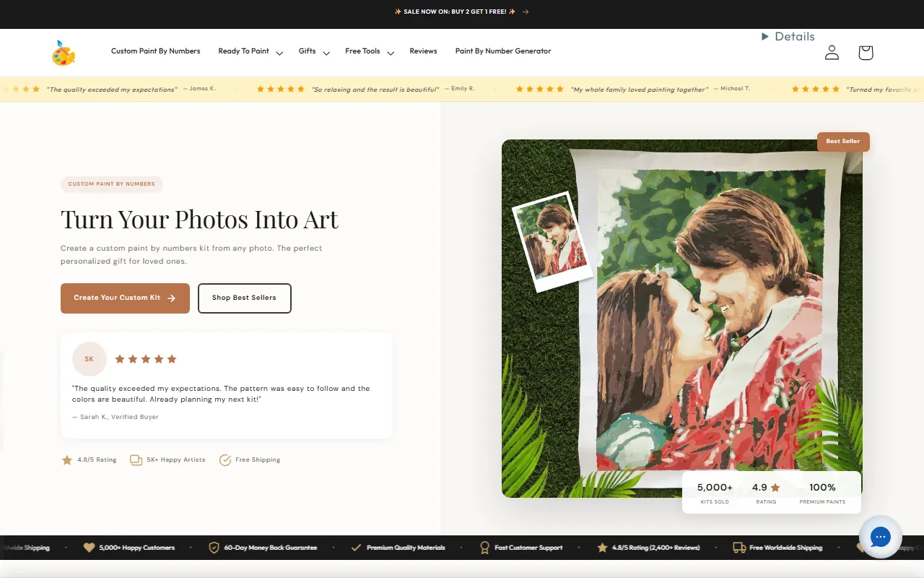This screenshot has width=924, height=578.
Task: Click the 4.8/5 Rating star icon
Action: (x=67, y=460)
